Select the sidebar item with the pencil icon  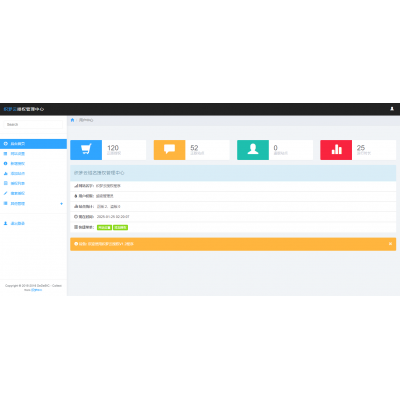pos(33,193)
